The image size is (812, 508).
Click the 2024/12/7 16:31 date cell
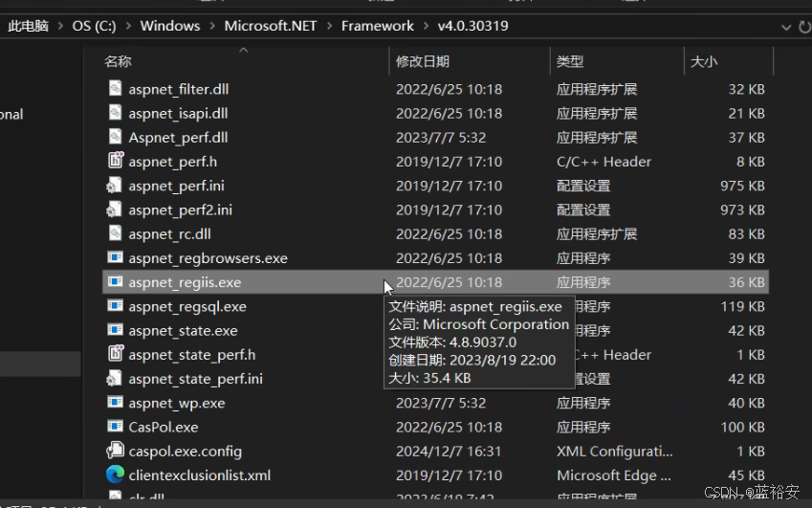(449, 452)
